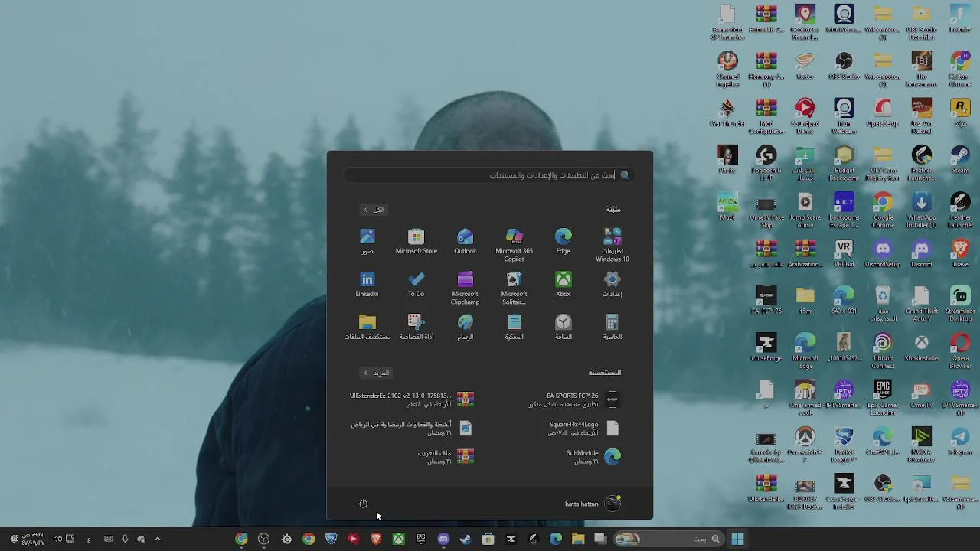Image resolution: width=980 pixels, height=551 pixels.
Task: Open recommended Ramadan activities document
Action: 412,428
